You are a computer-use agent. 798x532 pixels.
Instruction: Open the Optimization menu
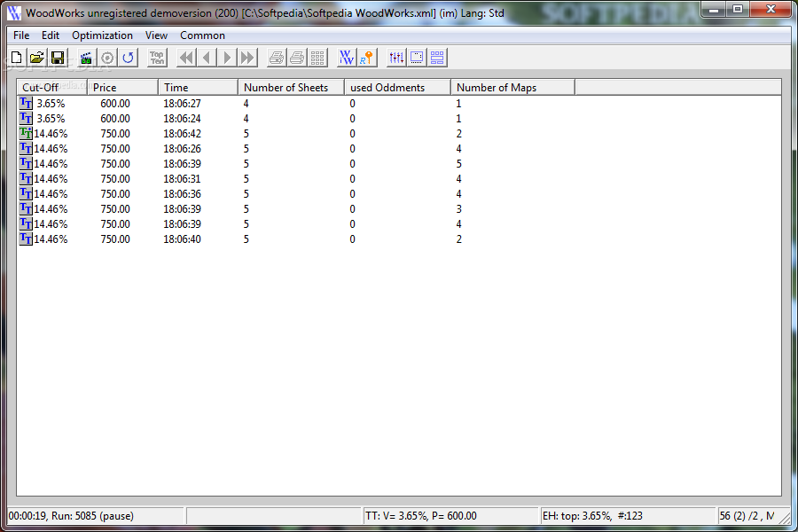coord(102,35)
